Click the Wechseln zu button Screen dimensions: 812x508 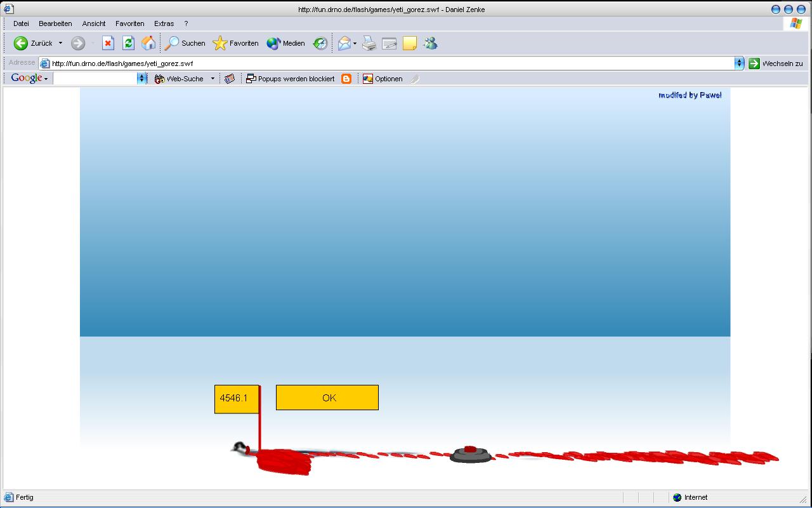[x=775, y=63]
